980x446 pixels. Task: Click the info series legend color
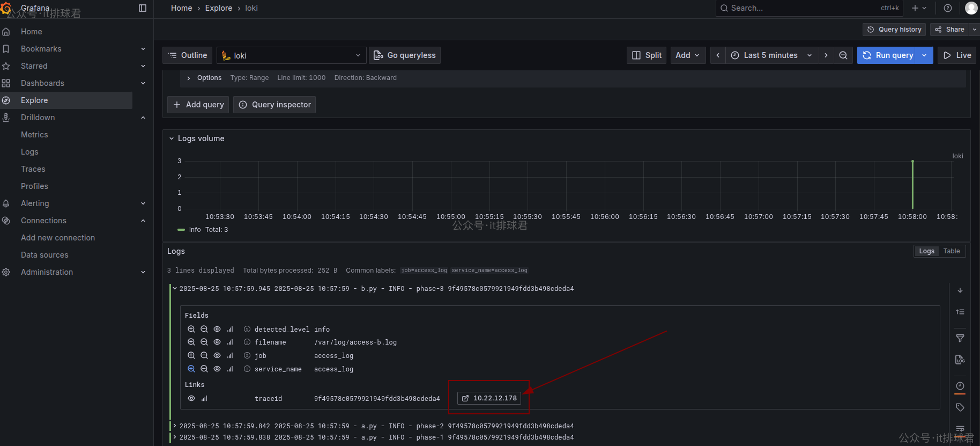point(181,230)
